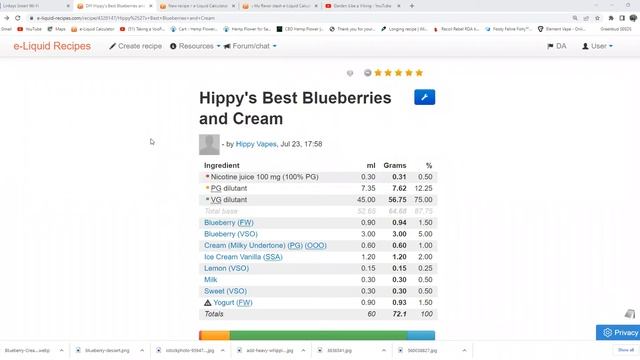This screenshot has width=640, height=360.
Task: Open the Element Vape bookmark
Action: click(561, 29)
